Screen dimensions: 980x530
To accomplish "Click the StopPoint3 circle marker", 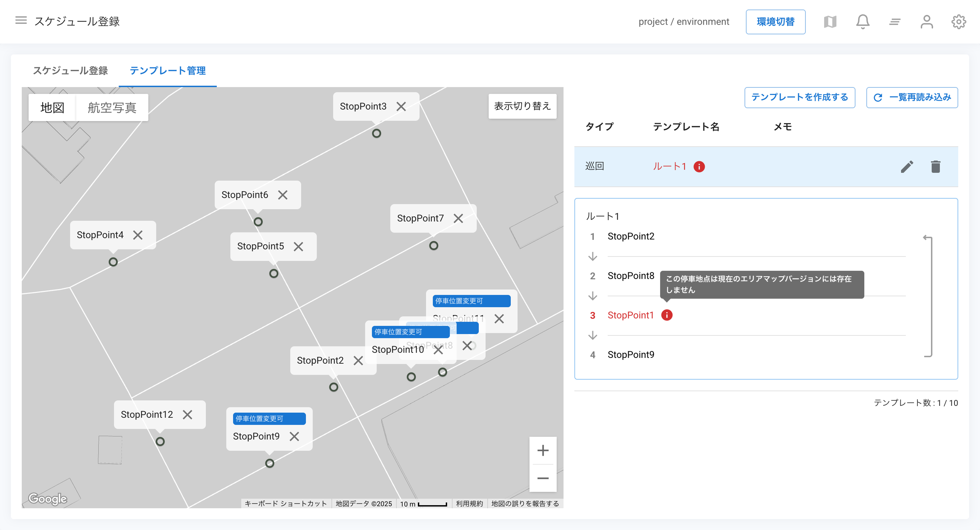I will (x=376, y=133).
